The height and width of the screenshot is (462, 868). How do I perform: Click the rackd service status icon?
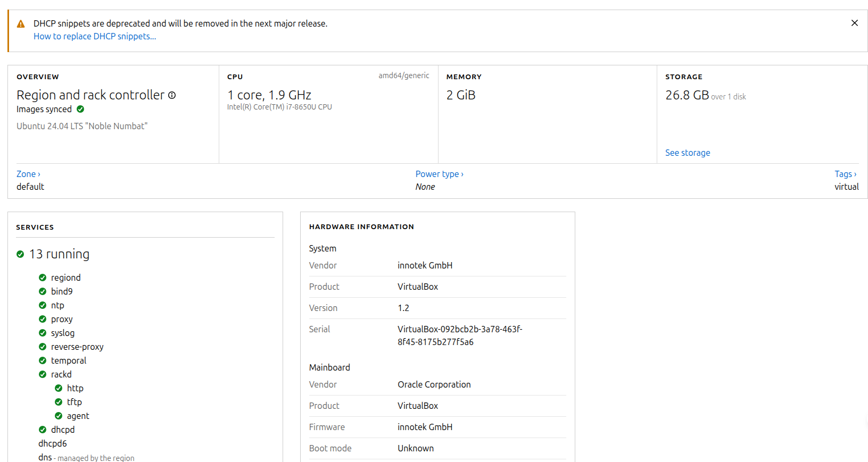pos(43,374)
